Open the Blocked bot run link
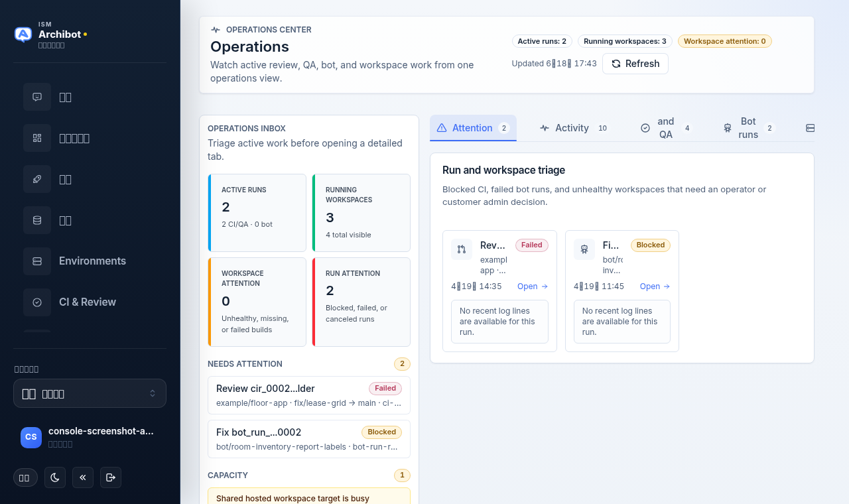Image resolution: width=849 pixels, height=504 pixels. tap(655, 286)
